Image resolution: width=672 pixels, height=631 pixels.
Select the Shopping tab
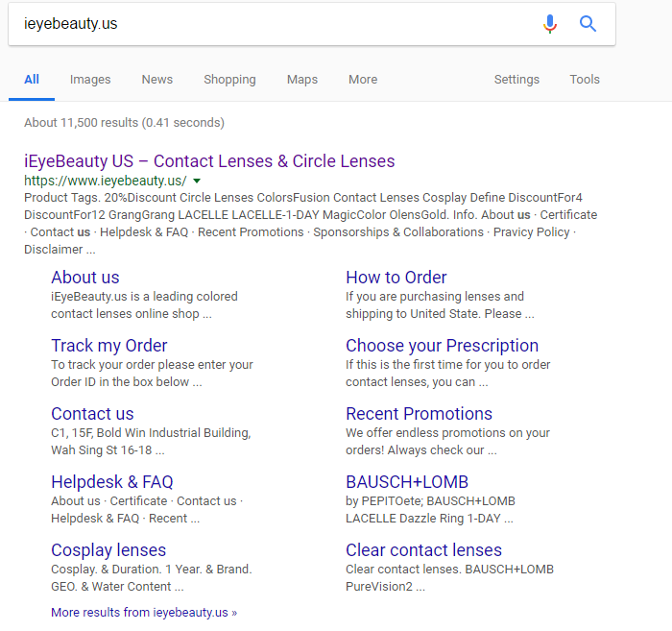[229, 80]
